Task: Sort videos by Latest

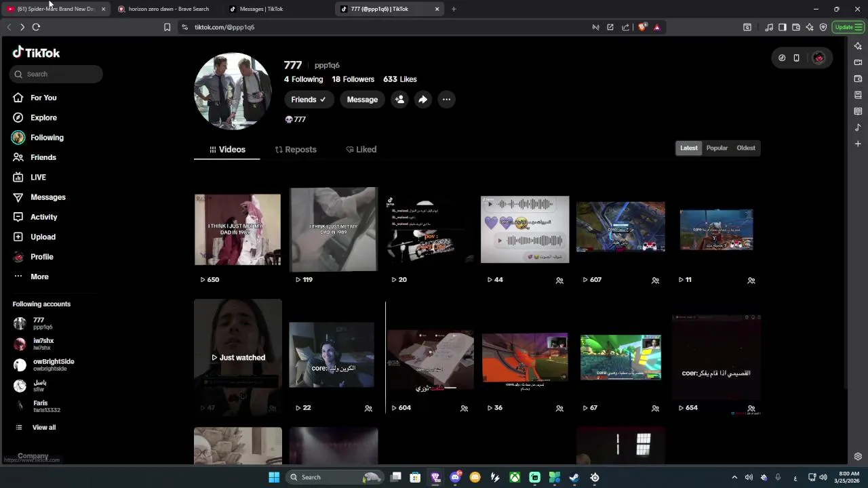Action: click(x=688, y=148)
